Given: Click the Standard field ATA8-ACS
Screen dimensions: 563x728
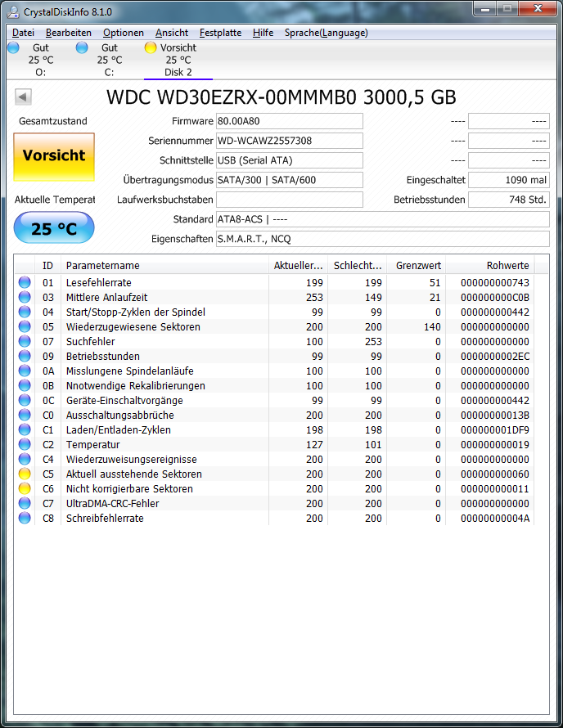Looking at the screenshot, I should (383, 219).
